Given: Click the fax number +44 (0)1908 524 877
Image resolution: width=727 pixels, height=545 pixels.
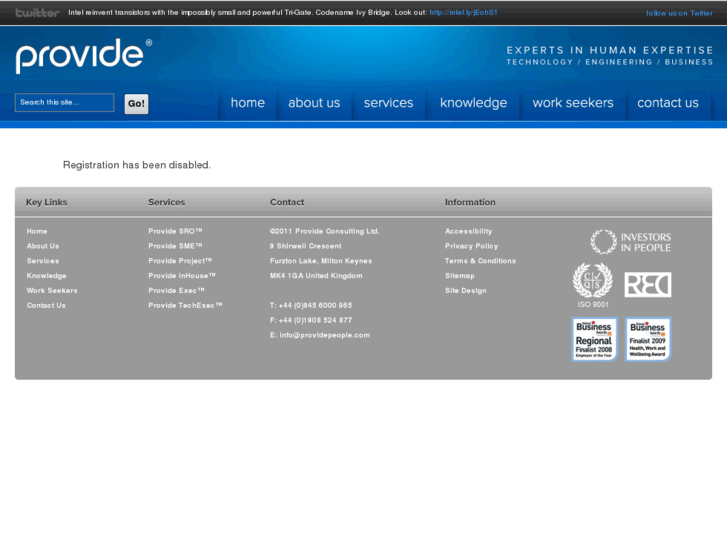Looking at the screenshot, I should pos(315,320).
